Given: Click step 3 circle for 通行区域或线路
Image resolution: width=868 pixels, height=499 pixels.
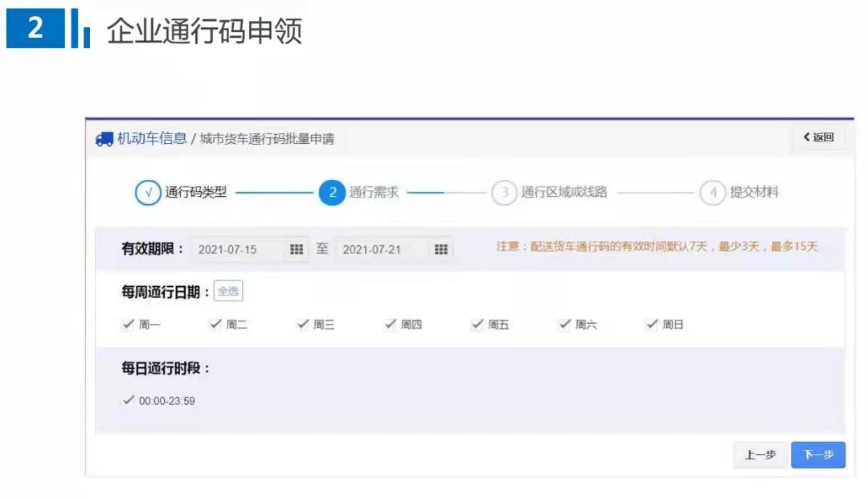Looking at the screenshot, I should point(504,193).
